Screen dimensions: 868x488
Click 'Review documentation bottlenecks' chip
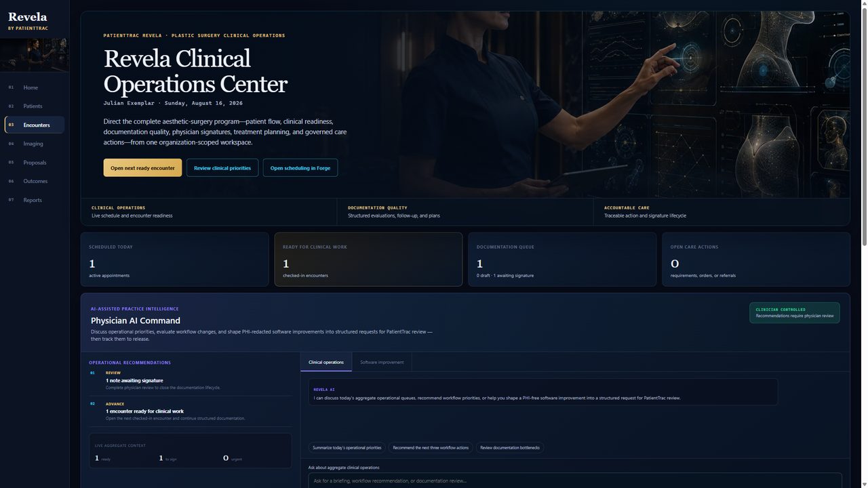pos(510,447)
